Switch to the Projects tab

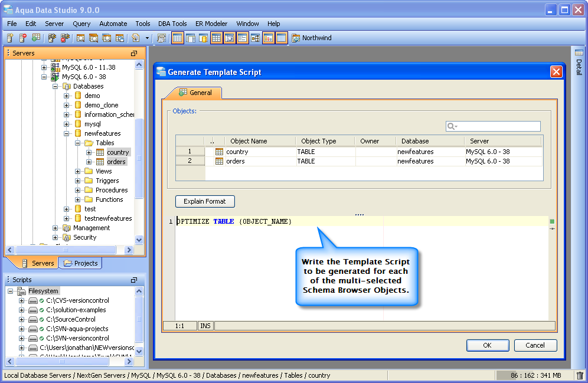(81, 263)
